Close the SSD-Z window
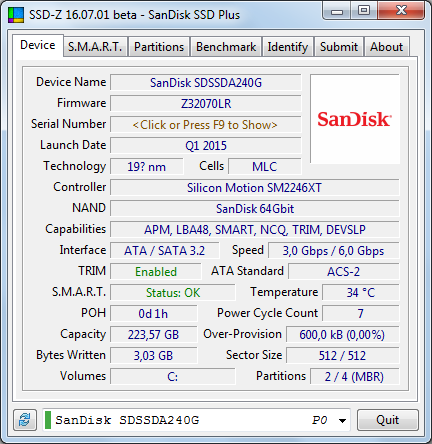The image size is (432, 444). 401,11
